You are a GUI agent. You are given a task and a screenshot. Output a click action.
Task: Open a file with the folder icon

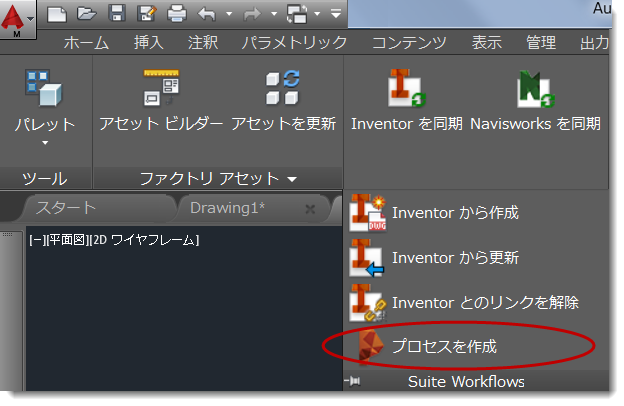tap(87, 14)
